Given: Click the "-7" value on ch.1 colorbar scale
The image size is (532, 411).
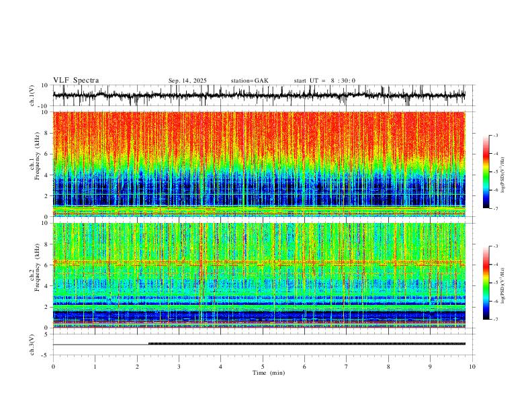Looking at the screenshot, I should 496,208.
